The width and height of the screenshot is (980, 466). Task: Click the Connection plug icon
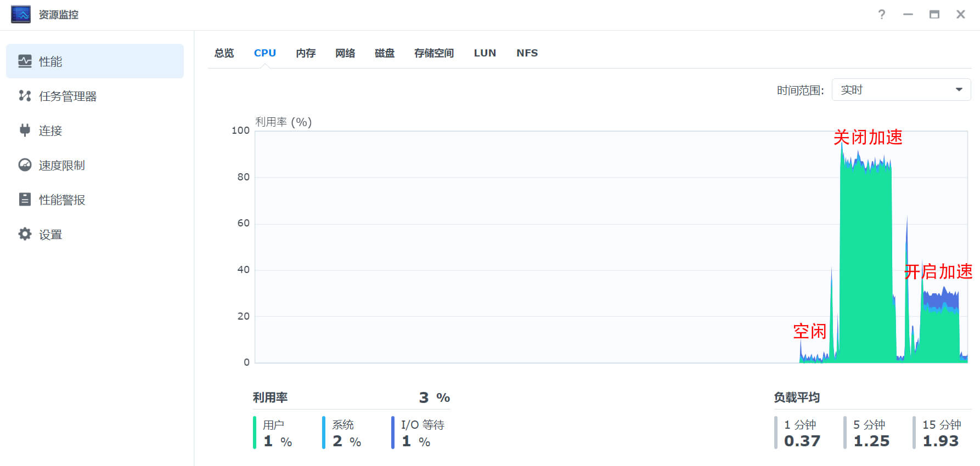[25, 130]
